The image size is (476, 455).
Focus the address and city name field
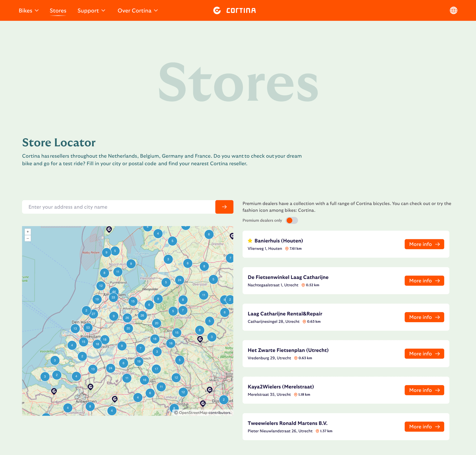(119, 207)
